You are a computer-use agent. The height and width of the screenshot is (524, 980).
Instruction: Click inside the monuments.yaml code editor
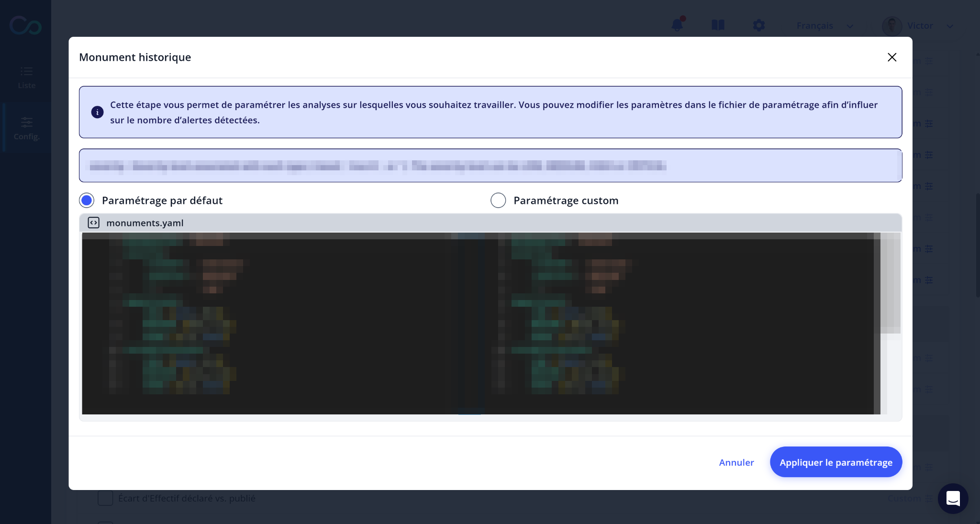point(481,323)
